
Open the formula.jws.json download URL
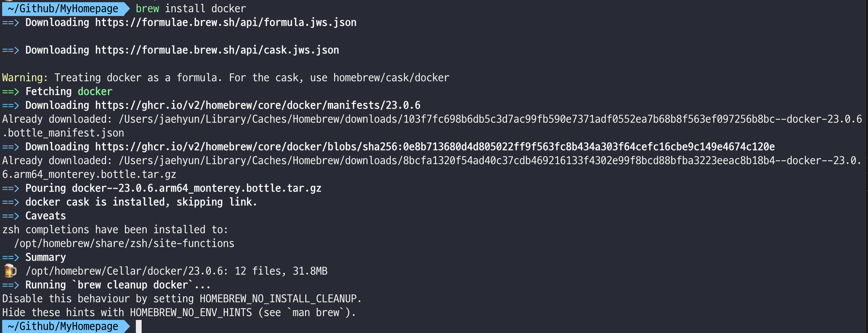pos(226,23)
